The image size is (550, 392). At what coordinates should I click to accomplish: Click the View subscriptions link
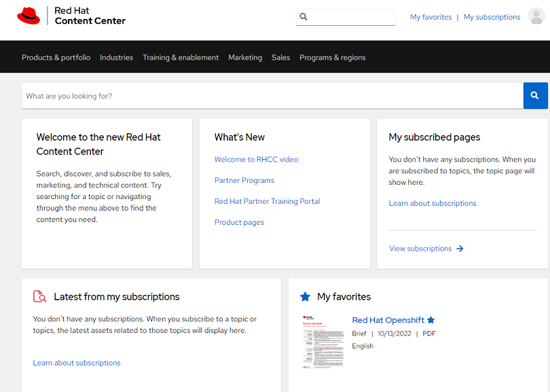pyautogui.click(x=420, y=249)
